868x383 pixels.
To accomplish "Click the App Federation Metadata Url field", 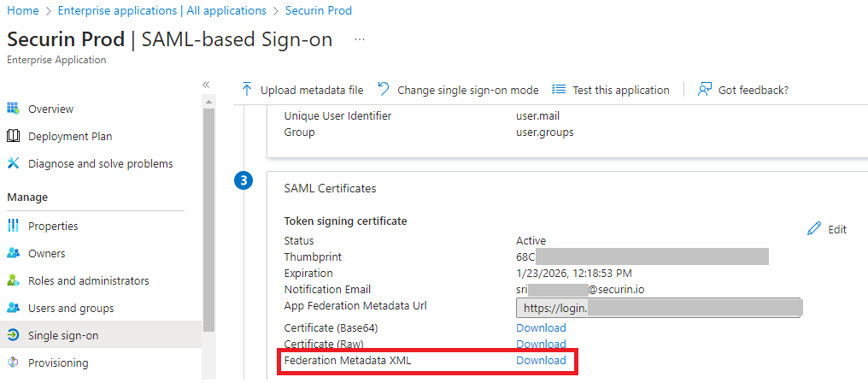I will point(659,307).
